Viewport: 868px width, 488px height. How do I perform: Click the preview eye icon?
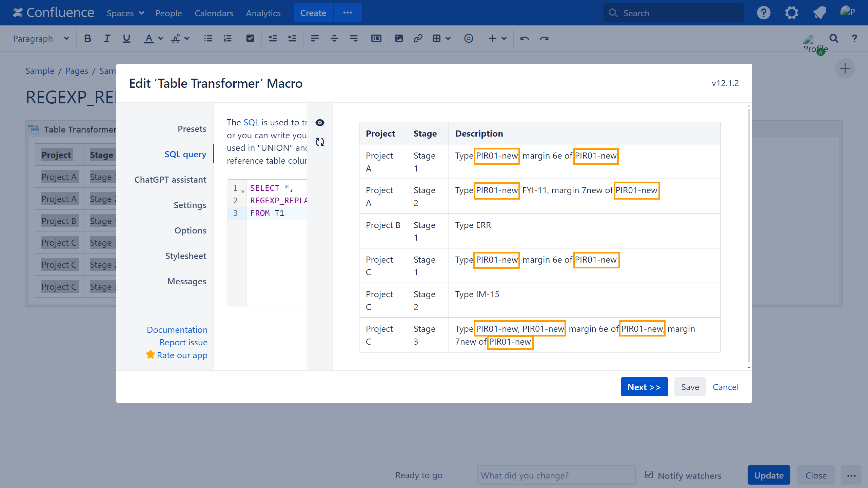[320, 123]
